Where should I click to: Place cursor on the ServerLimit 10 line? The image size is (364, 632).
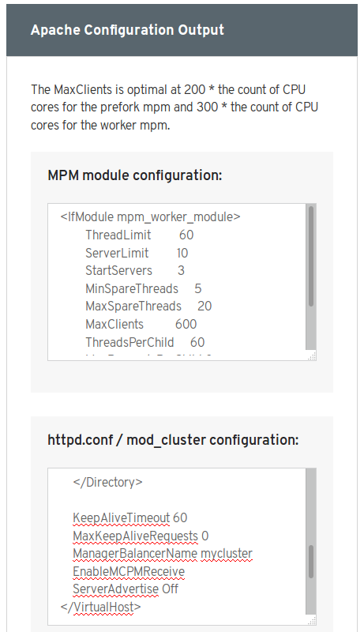[137, 253]
